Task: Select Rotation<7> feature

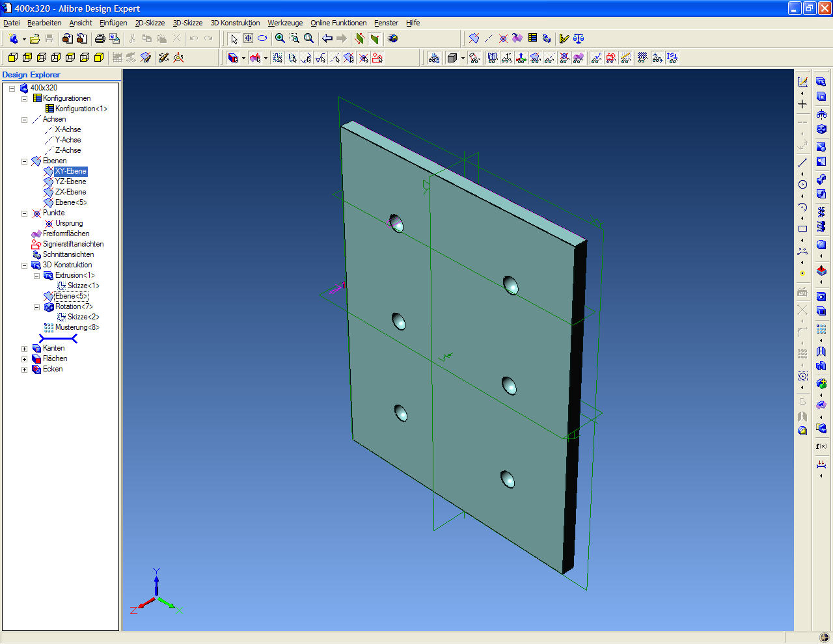Action: pyautogui.click(x=74, y=306)
